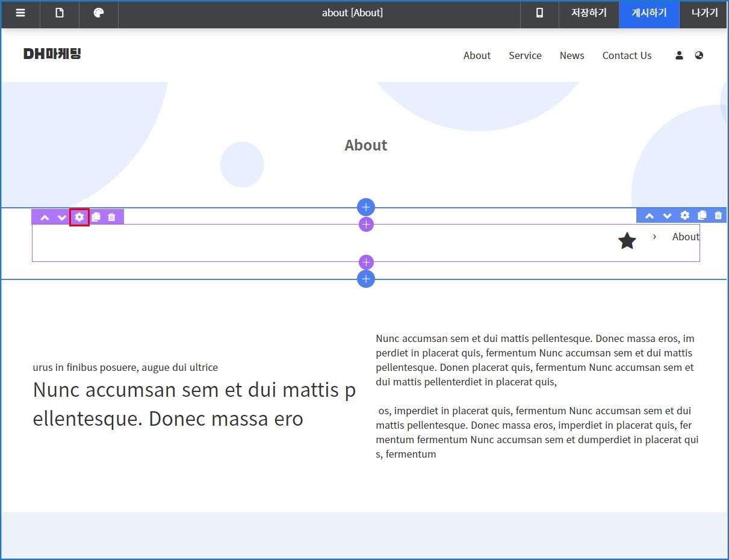The height and width of the screenshot is (560, 729).
Task: Open the hamburger menu in top bar
Action: (x=20, y=13)
